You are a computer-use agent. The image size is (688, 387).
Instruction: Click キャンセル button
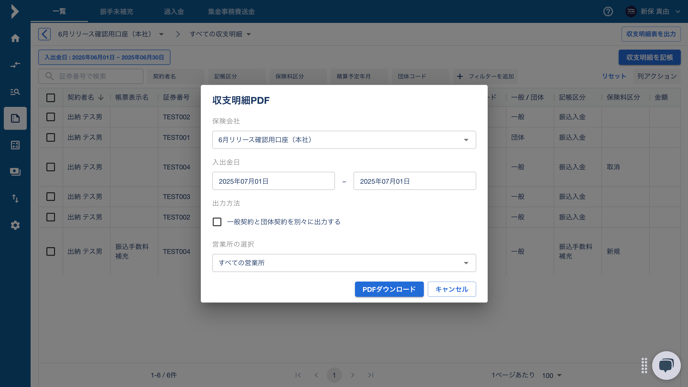coord(452,289)
